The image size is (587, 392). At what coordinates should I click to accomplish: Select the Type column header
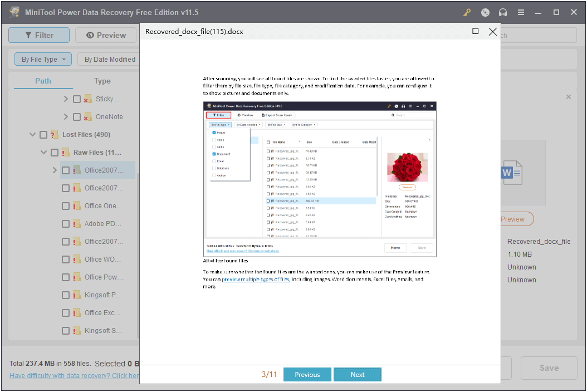tap(102, 81)
